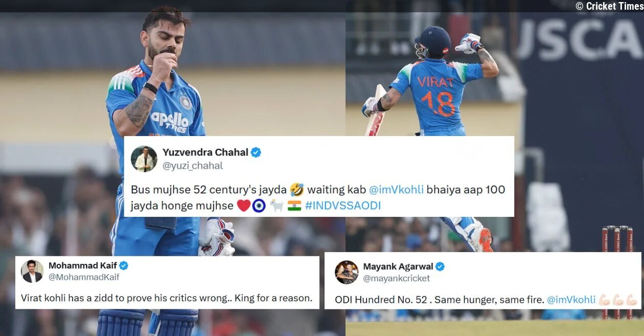644x336 pixels.
Task: Click Mayank Agarwal's verified badge icon
Action: [x=440, y=266]
